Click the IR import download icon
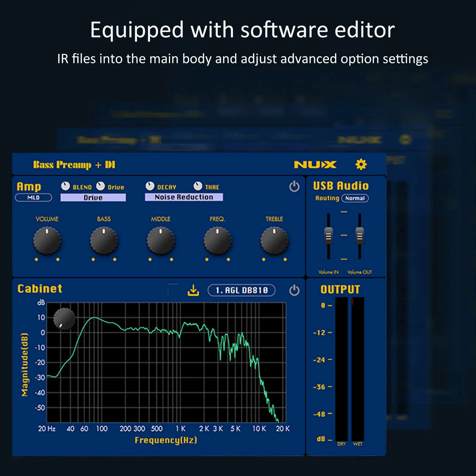 (x=193, y=290)
